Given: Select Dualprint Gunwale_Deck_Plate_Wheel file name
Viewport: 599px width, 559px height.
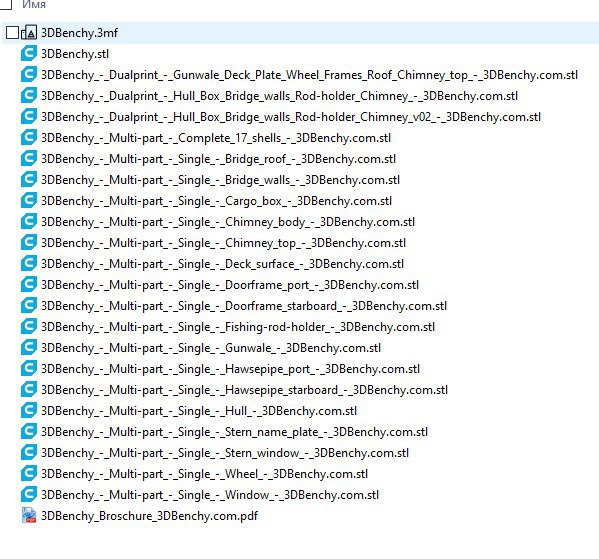Looking at the screenshot, I should click(309, 75).
